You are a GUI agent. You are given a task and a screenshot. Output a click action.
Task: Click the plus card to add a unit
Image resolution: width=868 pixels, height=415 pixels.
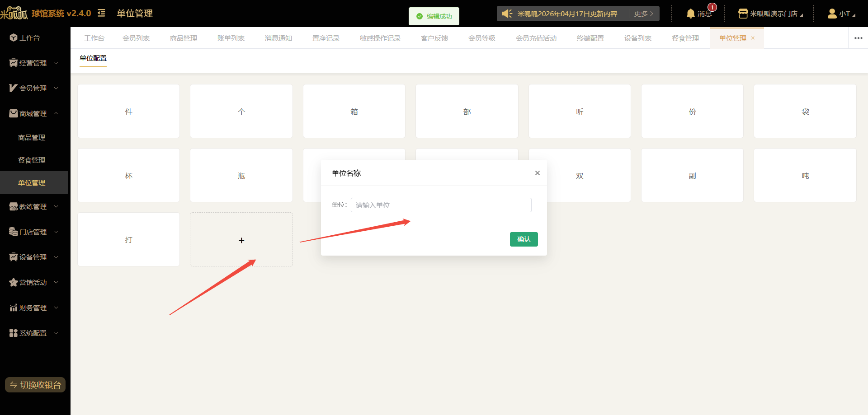click(x=241, y=240)
